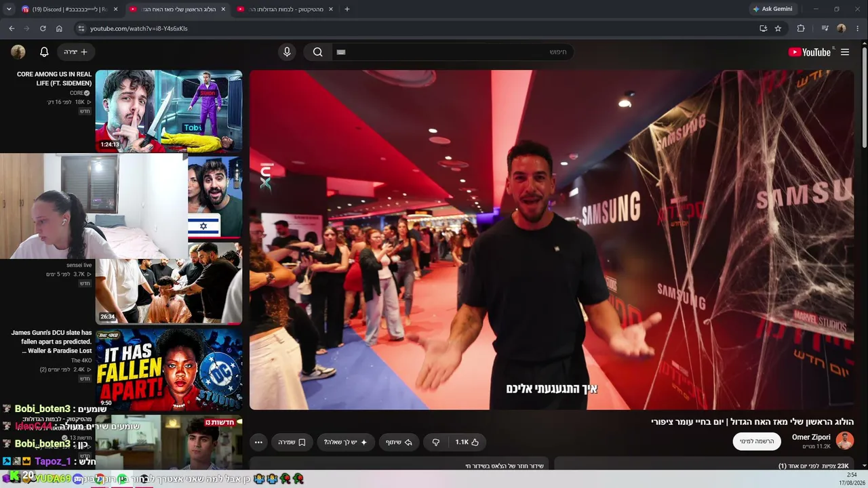The width and height of the screenshot is (868, 488).
Task: View site information for youtube.com
Action: click(81, 28)
